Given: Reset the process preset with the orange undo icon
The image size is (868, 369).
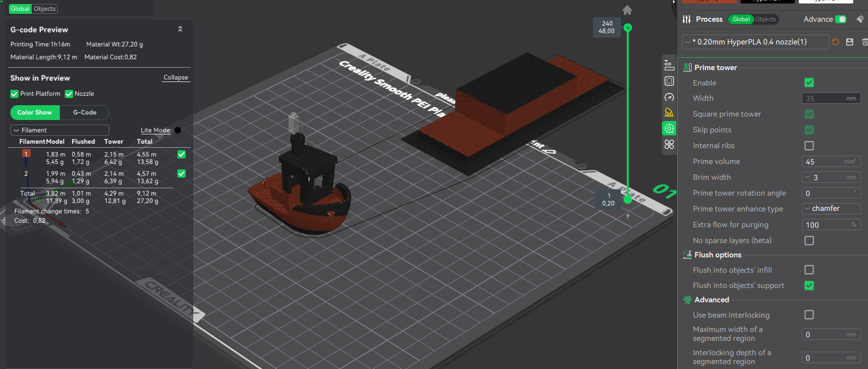Looking at the screenshot, I should point(835,42).
